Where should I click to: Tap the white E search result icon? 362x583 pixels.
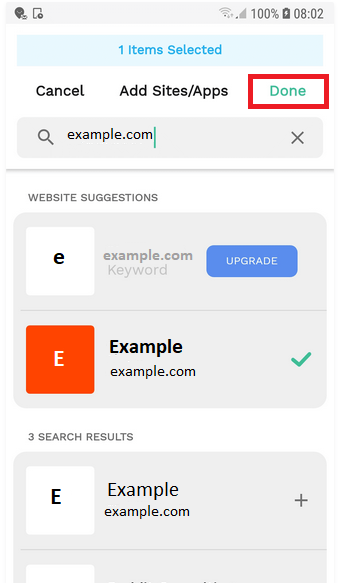coord(60,500)
